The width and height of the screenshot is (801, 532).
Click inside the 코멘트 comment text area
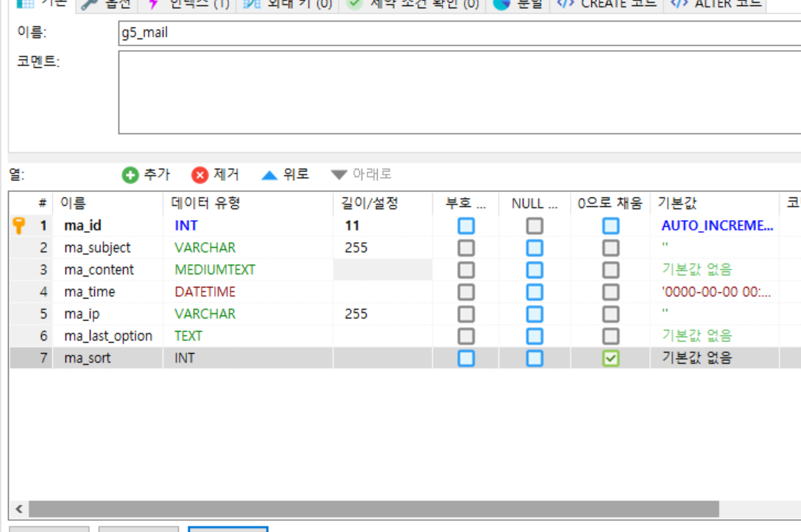click(x=456, y=92)
